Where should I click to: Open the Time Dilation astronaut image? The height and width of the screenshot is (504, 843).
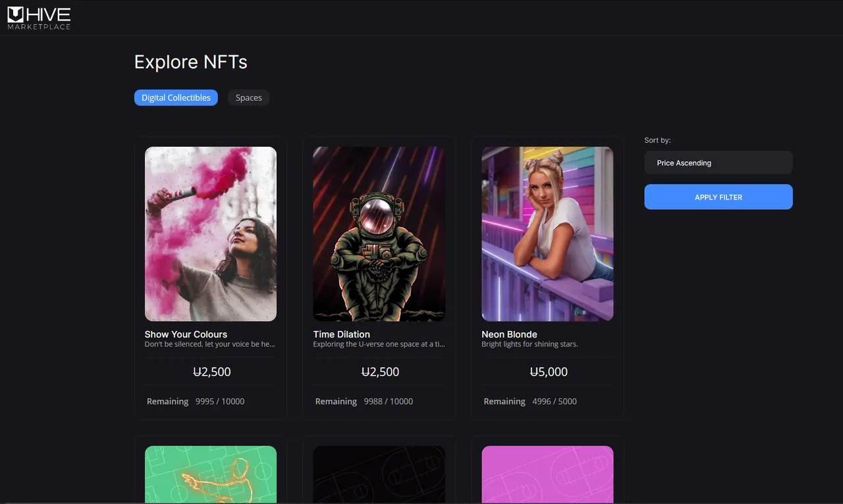coord(379,234)
